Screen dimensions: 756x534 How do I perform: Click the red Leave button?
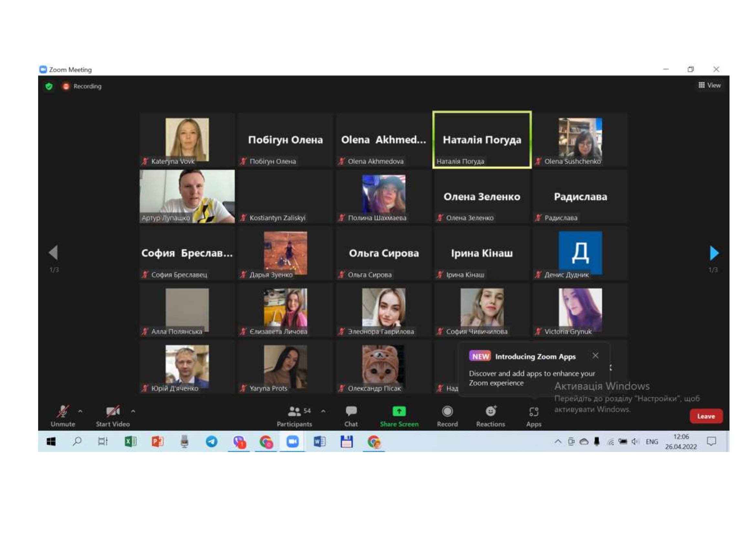point(706,416)
